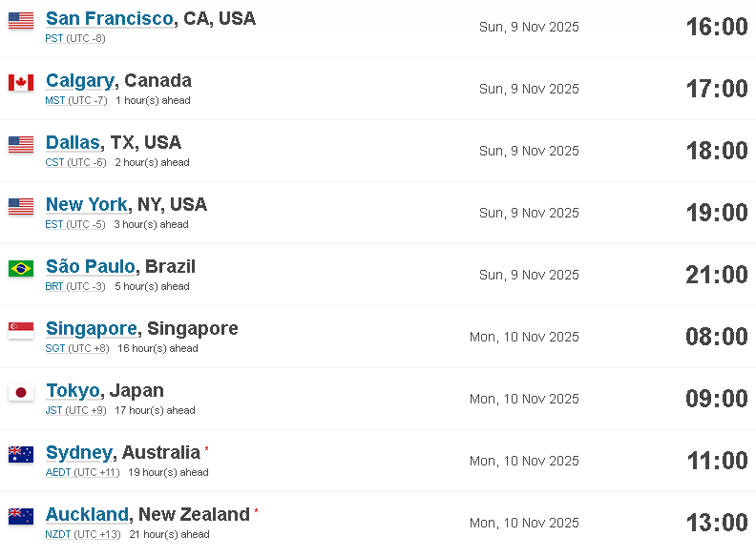Open the NZDT time zone link

click(58, 534)
